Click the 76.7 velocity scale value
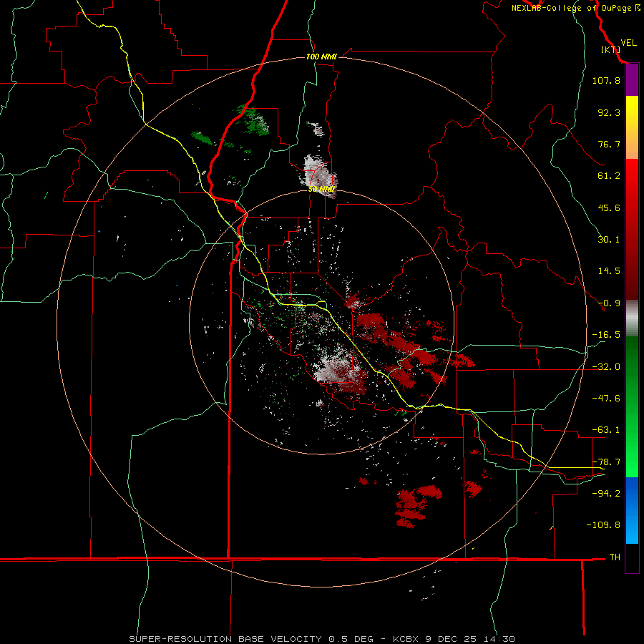Screen dimensions: 644x644 tap(609, 144)
